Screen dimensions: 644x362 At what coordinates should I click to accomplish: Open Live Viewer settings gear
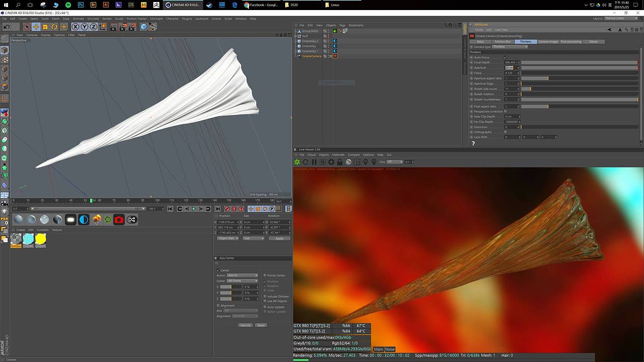tap(331, 162)
